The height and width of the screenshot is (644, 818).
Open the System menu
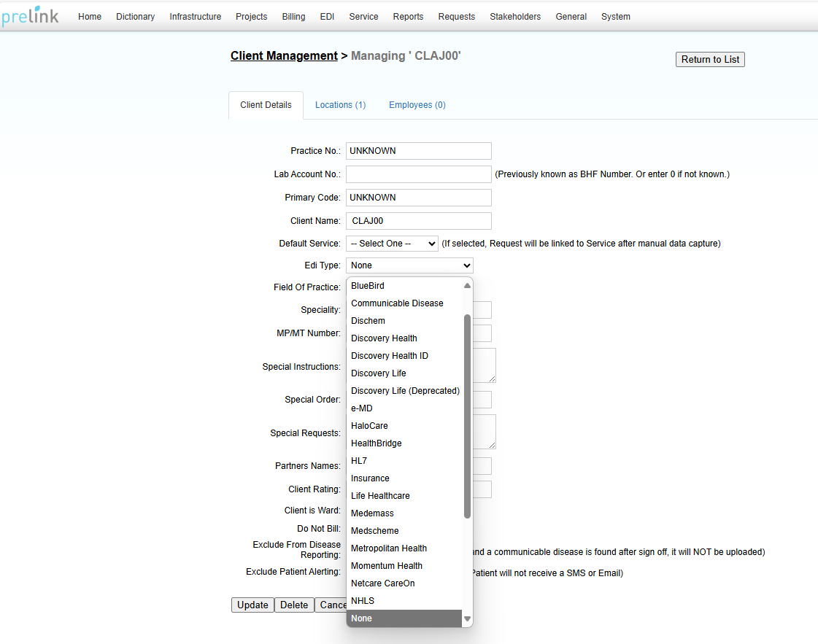point(616,17)
